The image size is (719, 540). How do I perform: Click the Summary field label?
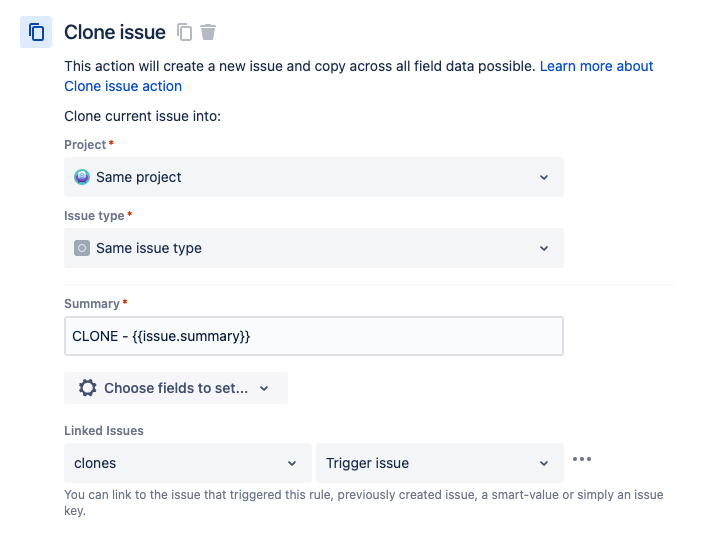92,303
